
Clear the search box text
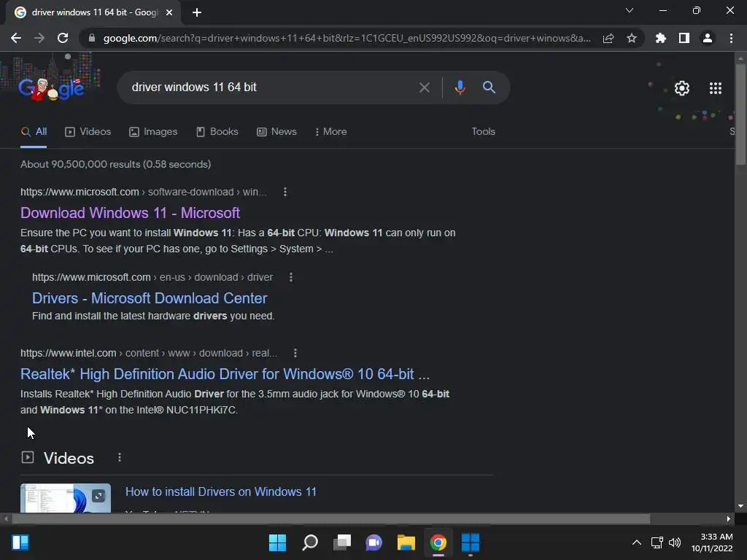pyautogui.click(x=424, y=87)
